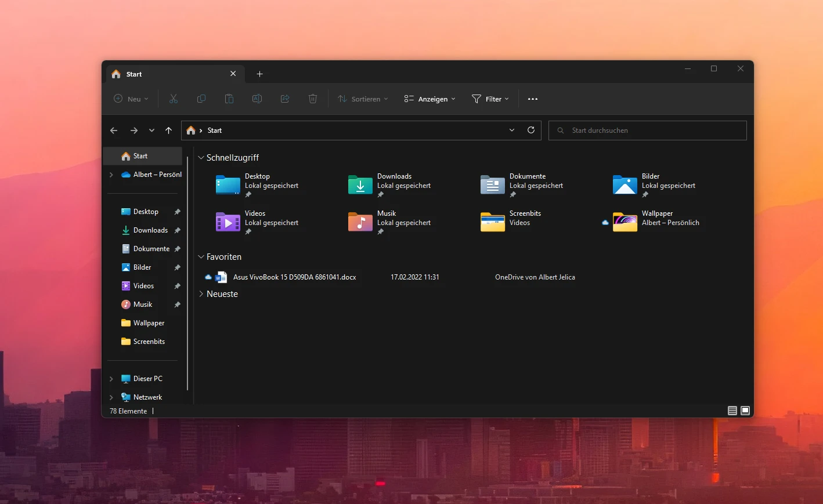Click the Paste icon in the toolbar
Image resolution: width=823 pixels, height=504 pixels.
pos(229,99)
